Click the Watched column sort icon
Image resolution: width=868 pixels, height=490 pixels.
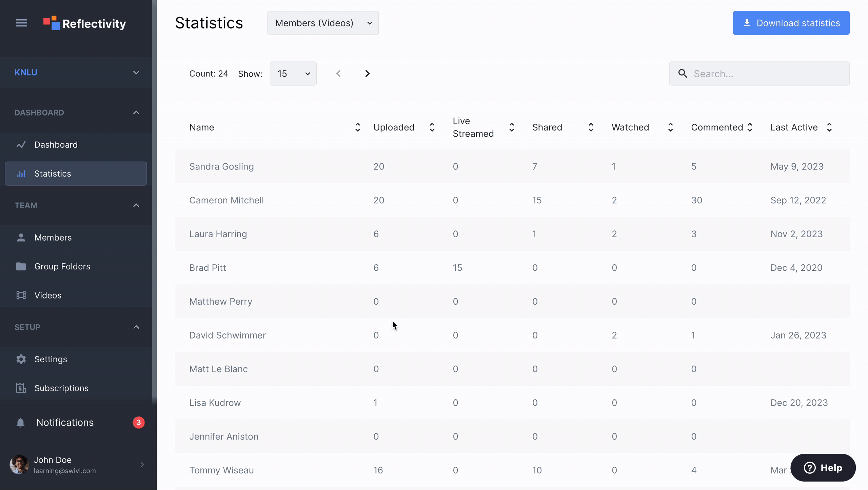click(670, 127)
